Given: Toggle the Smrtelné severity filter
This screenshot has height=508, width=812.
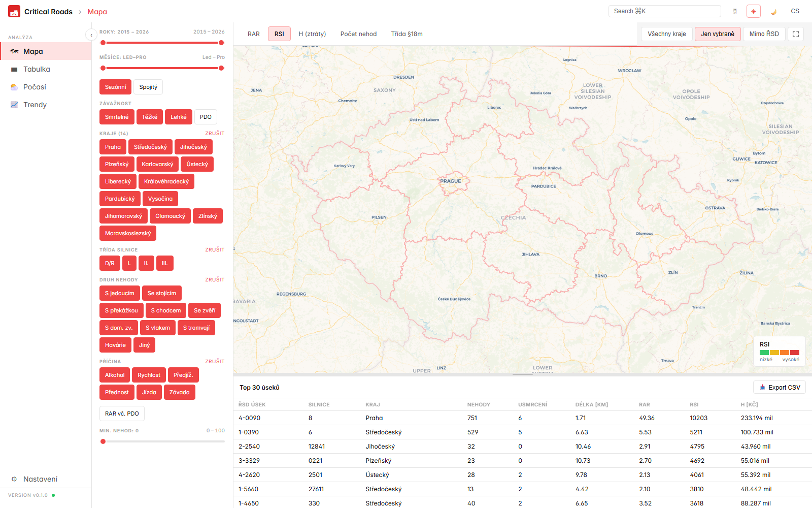Looking at the screenshot, I should click(x=117, y=117).
